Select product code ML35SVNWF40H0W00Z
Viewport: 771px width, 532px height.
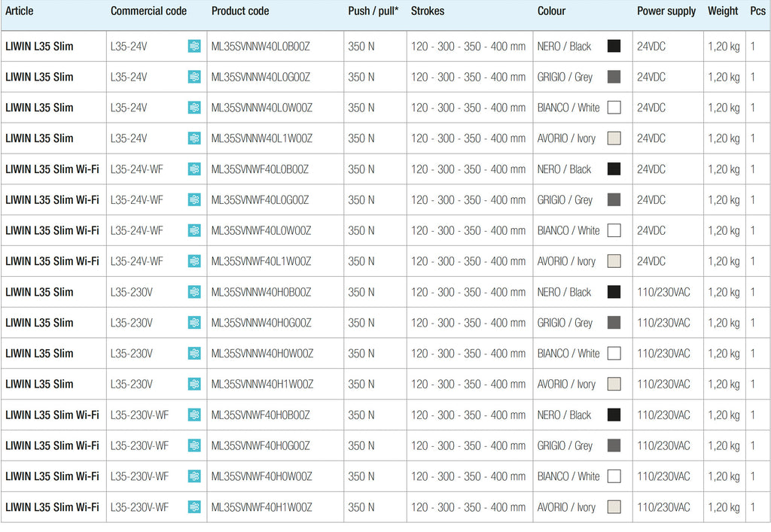coord(261,476)
